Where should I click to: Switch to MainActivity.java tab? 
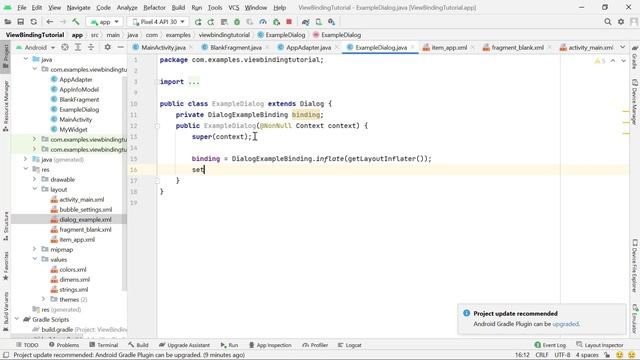pyautogui.click(x=163, y=48)
